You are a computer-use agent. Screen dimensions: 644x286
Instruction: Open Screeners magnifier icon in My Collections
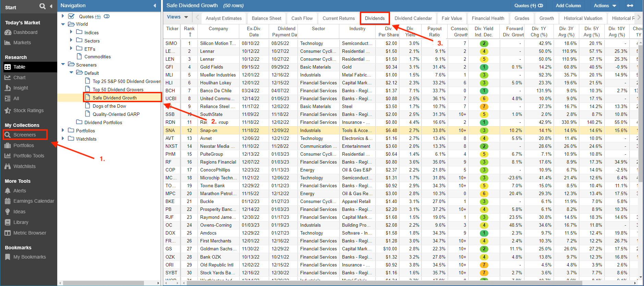(x=8, y=135)
